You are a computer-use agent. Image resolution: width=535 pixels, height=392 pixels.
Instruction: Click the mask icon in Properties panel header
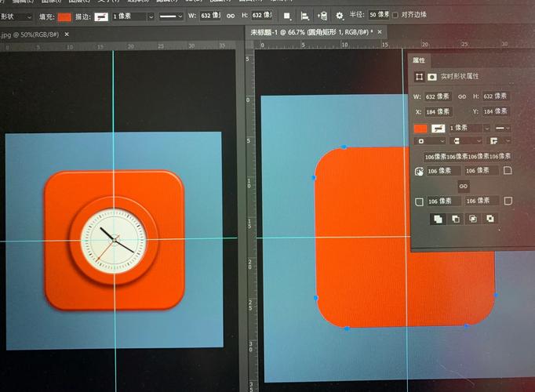pyautogui.click(x=431, y=77)
